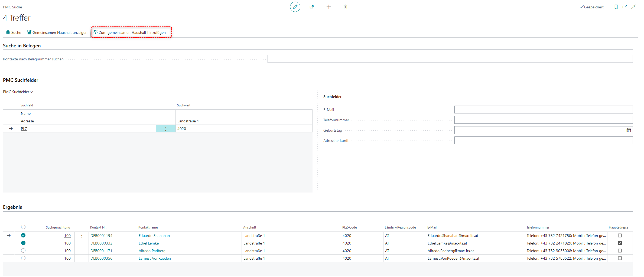Image resolution: width=644 pixels, height=277 pixels.
Task: Click the Suche binoculars action
Action: [x=14, y=32]
